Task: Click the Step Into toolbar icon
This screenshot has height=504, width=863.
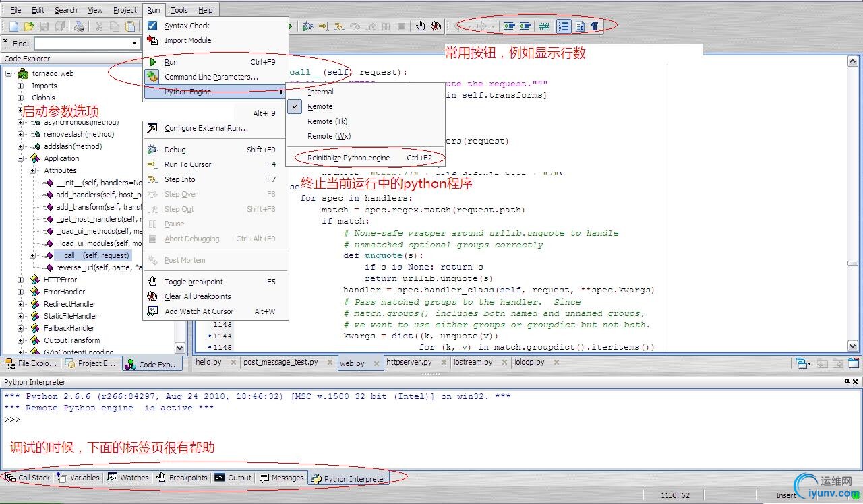Action: 339,26
